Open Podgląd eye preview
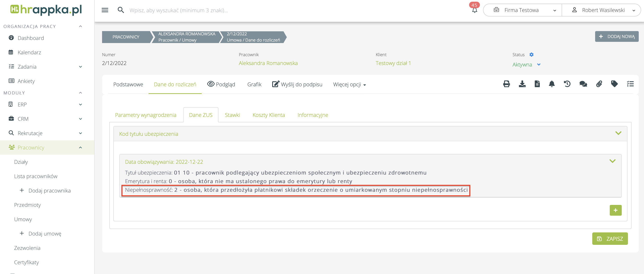The width and height of the screenshot is (644, 274). [221, 84]
